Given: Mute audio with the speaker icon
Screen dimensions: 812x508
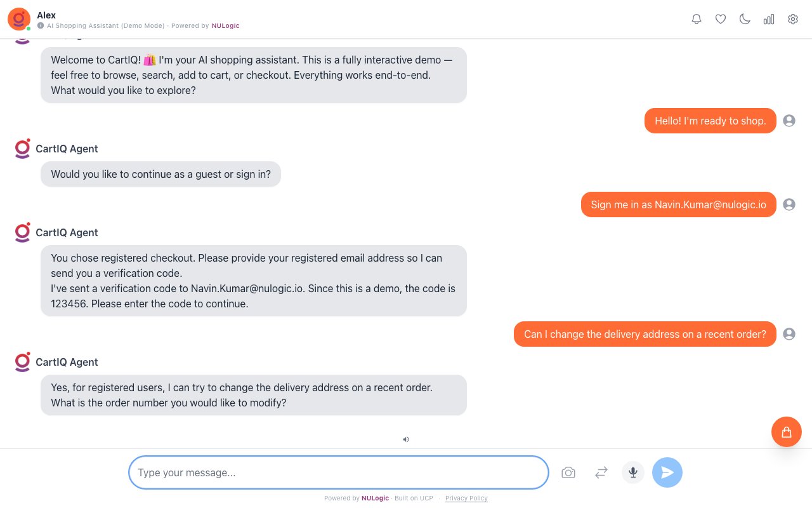Looking at the screenshot, I should tap(406, 439).
